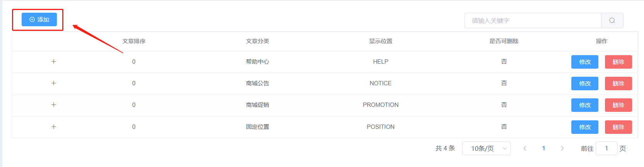Expand the 商城公告 row plus icon

[x=54, y=83]
